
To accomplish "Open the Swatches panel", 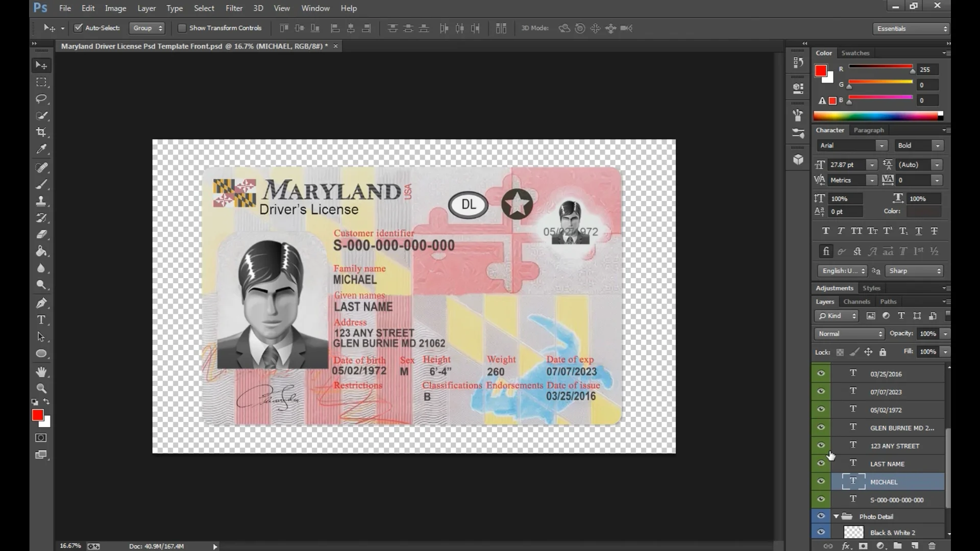I will (856, 53).
